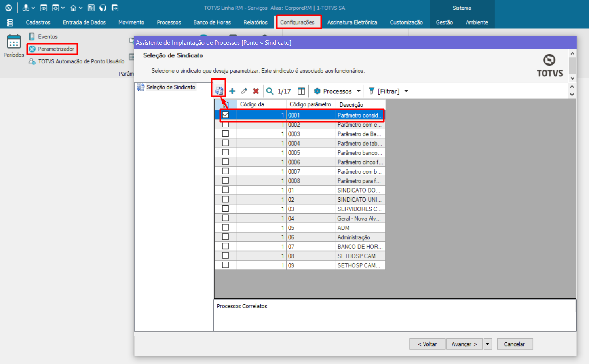Viewport: 589px width, 364px height.
Task: Click the select-all header checkbox cell
Action: coord(226,105)
